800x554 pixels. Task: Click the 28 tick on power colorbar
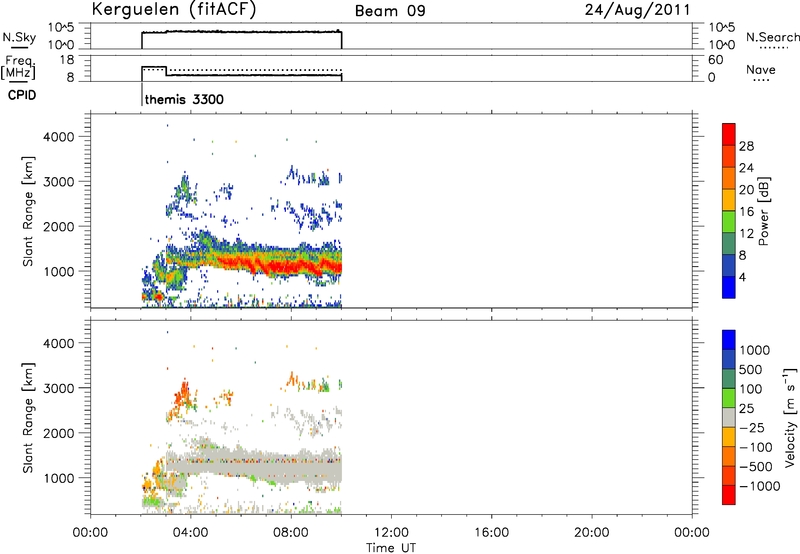tap(746, 146)
